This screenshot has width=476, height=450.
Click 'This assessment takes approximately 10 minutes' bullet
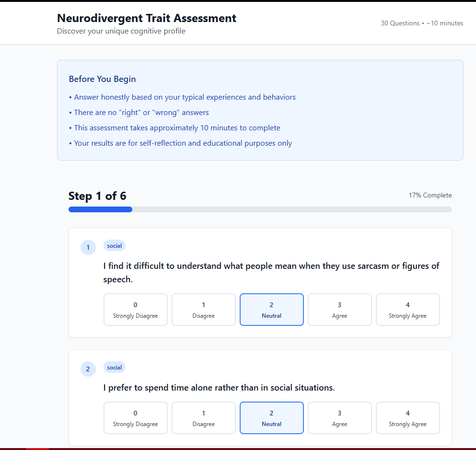click(x=174, y=128)
